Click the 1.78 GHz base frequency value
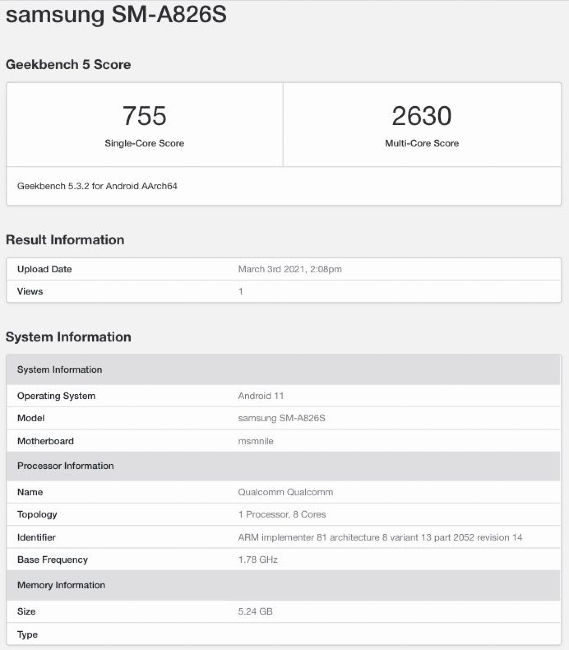The width and height of the screenshot is (569, 650). (x=258, y=560)
